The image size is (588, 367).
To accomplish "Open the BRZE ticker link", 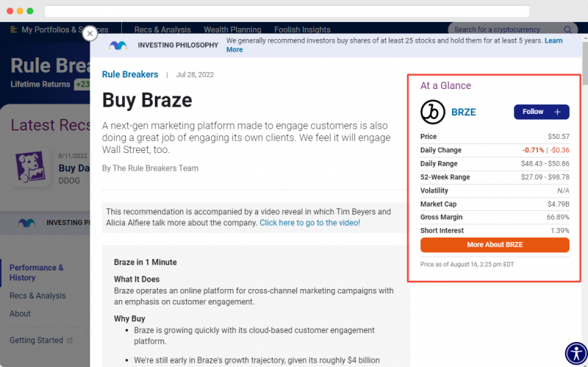I will pos(464,113).
